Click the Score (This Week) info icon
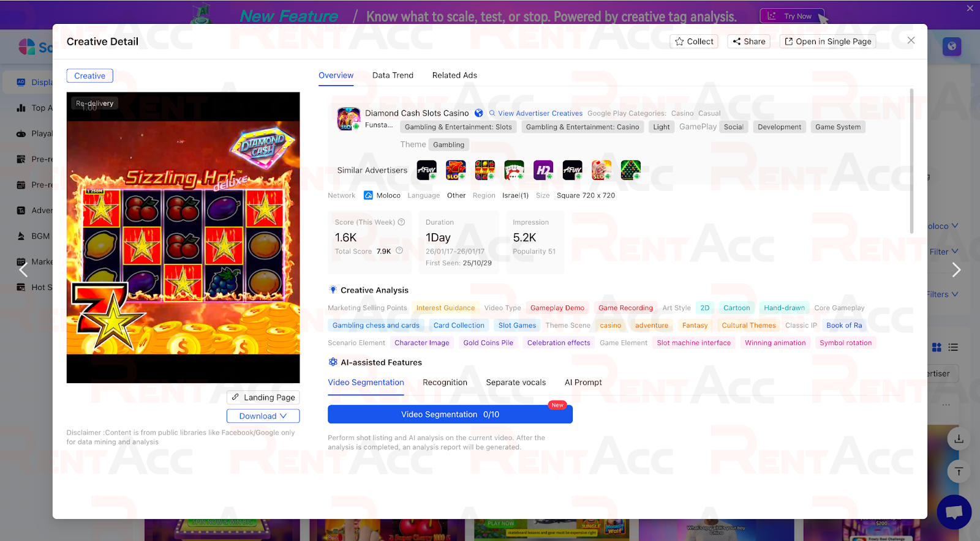This screenshot has width=980, height=541. click(402, 222)
